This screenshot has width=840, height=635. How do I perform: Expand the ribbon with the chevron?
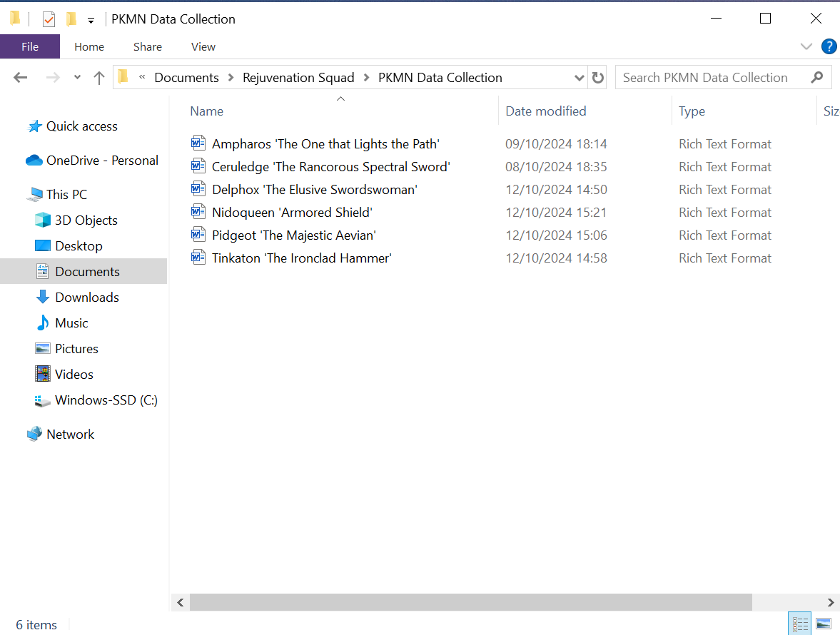point(806,46)
